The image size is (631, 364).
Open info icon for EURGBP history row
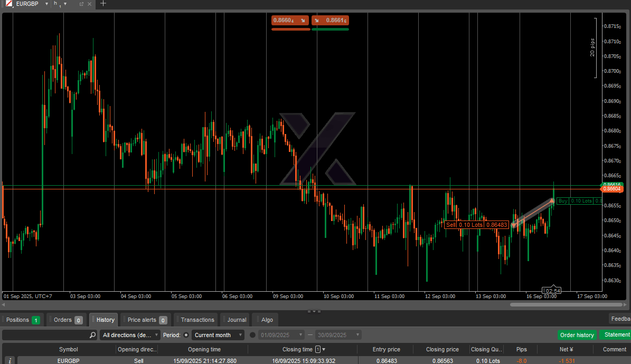pos(10,361)
